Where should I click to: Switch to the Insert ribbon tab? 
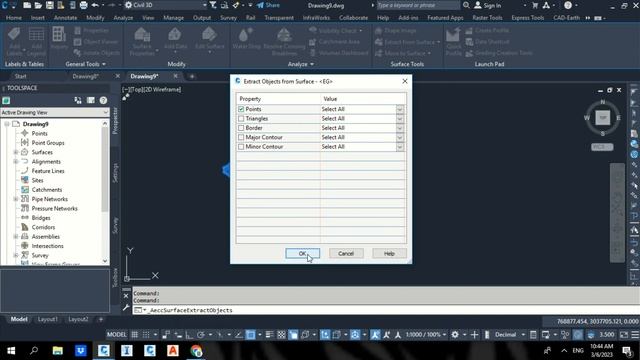(x=38, y=18)
